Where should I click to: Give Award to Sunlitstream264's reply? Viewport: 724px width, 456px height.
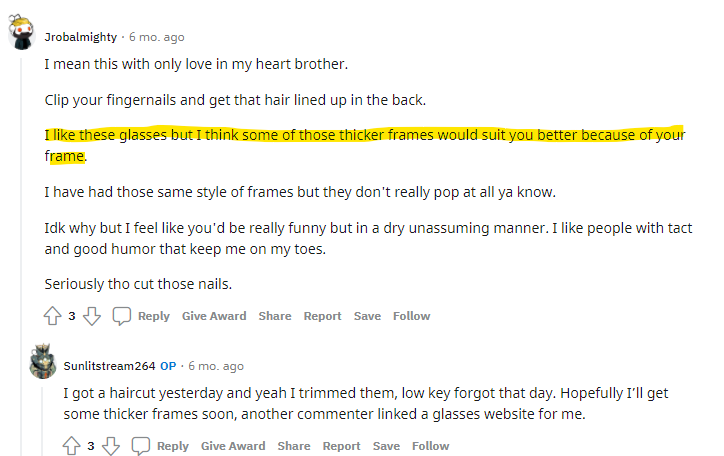point(233,446)
